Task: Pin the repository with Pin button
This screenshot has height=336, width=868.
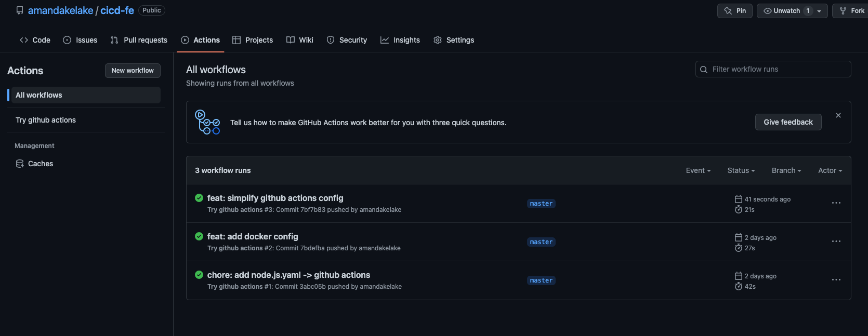Action: point(735,11)
